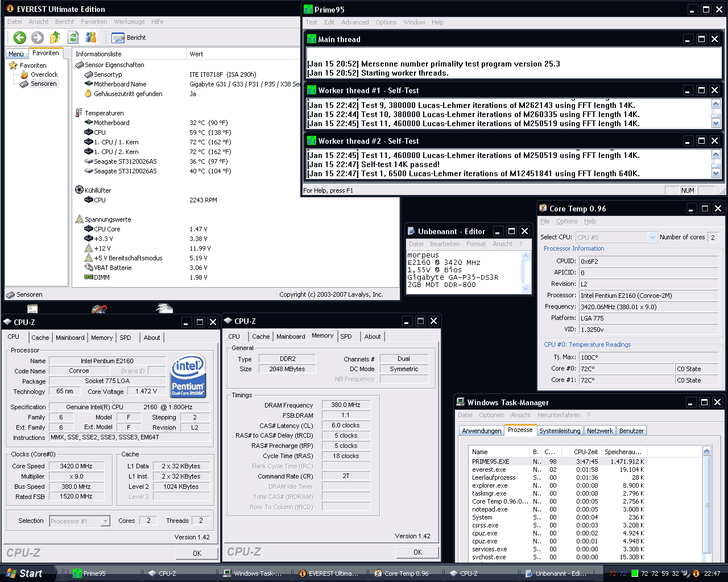Image resolution: width=728 pixels, height=582 pixels.
Task: Select the PRIME95.EXE process row
Action: click(558, 462)
